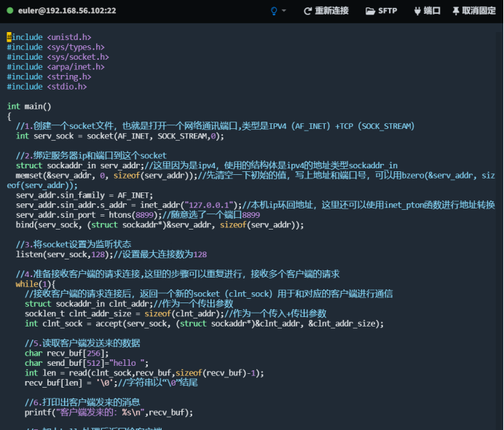Click the char send_buf[512]="hello " line
The width and height of the screenshot is (504, 430).
click(87, 363)
